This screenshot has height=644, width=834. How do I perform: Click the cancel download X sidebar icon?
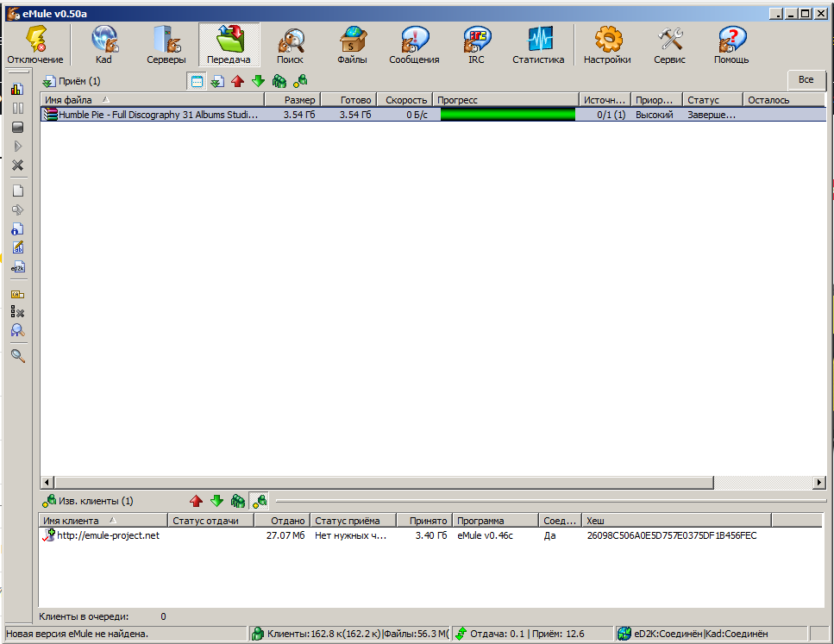coord(17,166)
